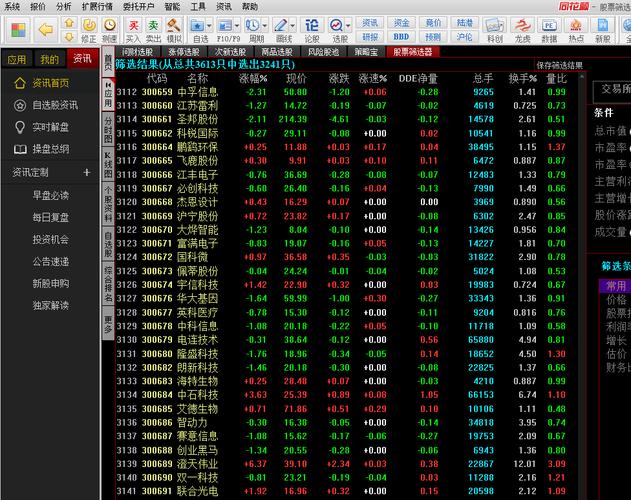Click the yellow up arrow icon
Image resolution: width=631 pixels, height=500 pixels.
69,23
